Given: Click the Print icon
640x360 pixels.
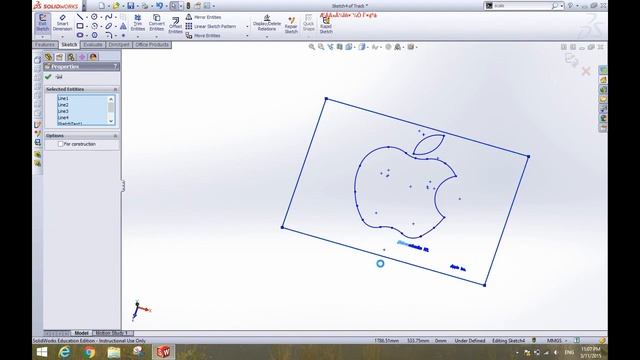Looking at the screenshot, I should (145, 6).
